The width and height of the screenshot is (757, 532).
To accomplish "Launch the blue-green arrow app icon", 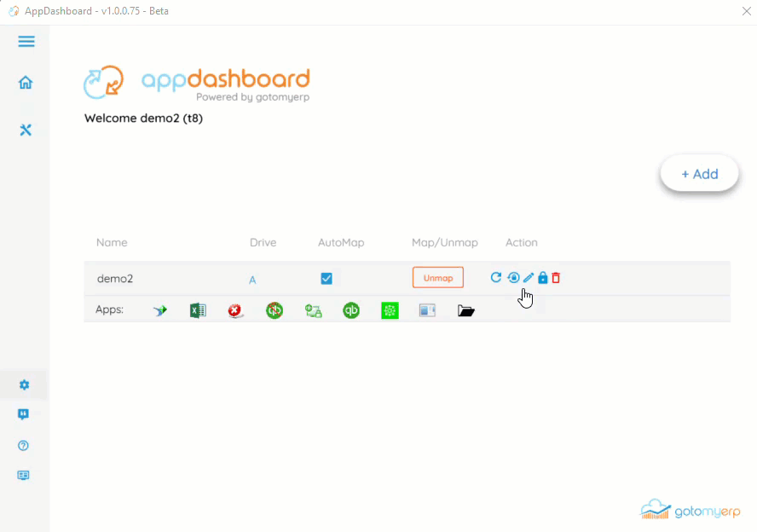I will tap(159, 310).
